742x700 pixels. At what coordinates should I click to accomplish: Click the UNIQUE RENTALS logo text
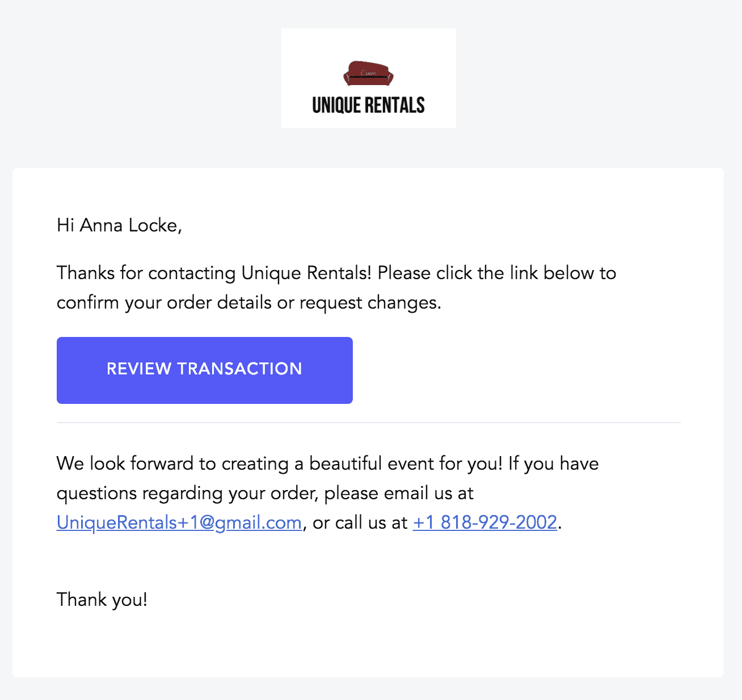368,105
